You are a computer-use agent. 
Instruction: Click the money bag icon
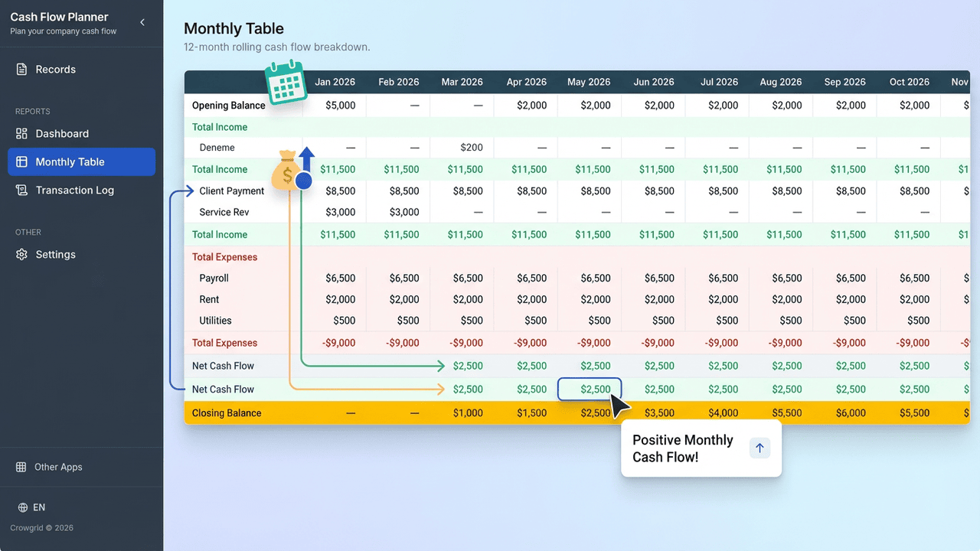[287, 171]
